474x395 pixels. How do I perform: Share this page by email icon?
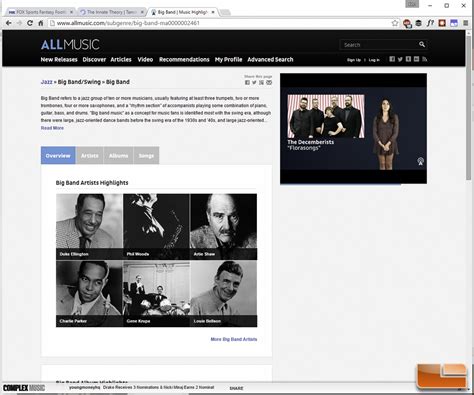(269, 82)
